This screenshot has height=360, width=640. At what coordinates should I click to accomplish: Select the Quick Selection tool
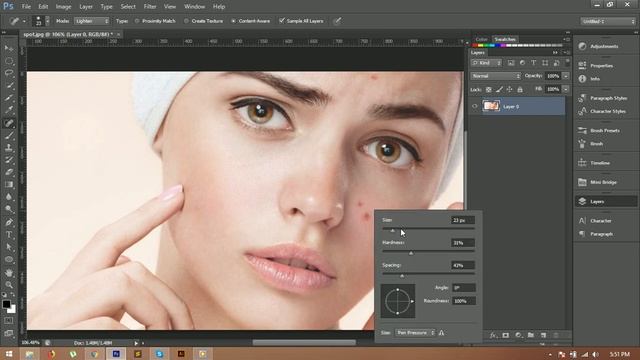tap(9, 86)
